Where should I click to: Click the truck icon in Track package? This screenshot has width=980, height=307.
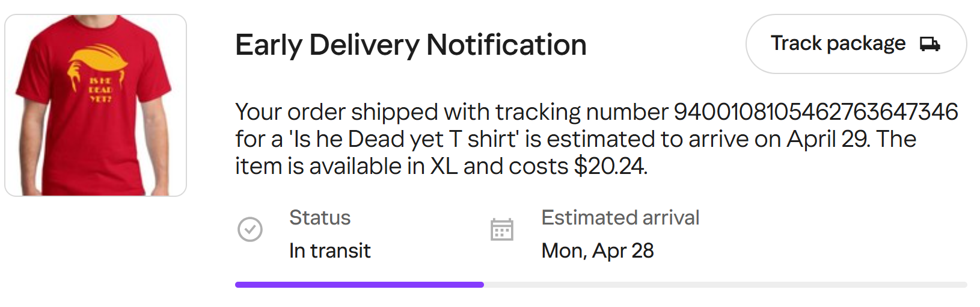tap(929, 44)
